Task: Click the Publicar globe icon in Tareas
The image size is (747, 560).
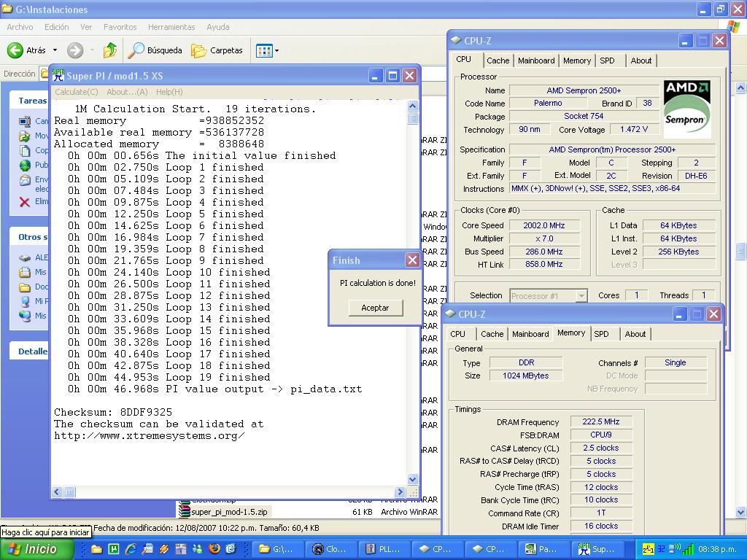Action: pyautogui.click(x=25, y=166)
